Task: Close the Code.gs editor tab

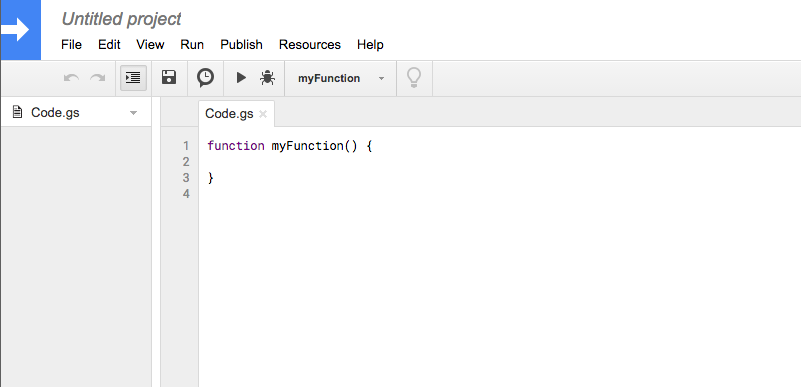Action: [x=263, y=114]
